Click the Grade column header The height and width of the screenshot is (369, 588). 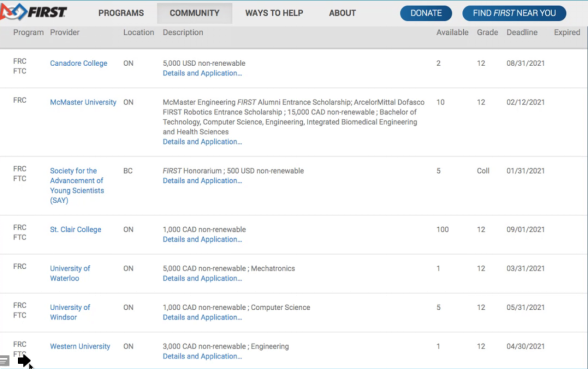[x=487, y=32]
